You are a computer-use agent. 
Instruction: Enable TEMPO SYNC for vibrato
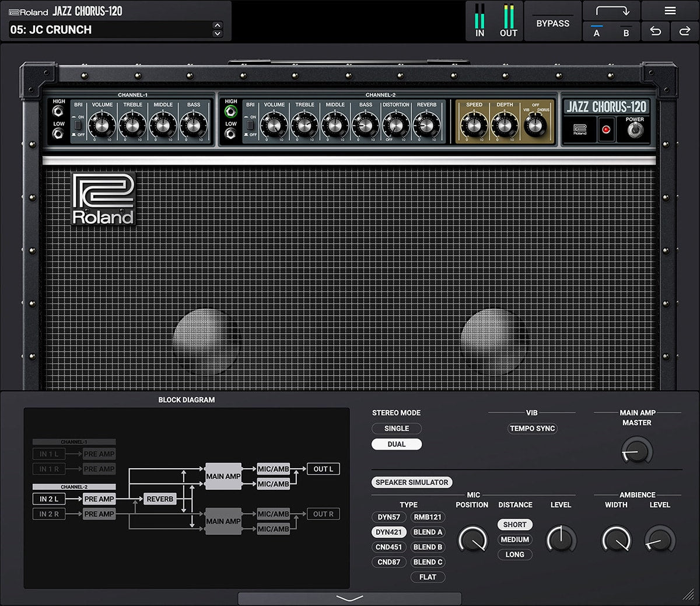532,428
